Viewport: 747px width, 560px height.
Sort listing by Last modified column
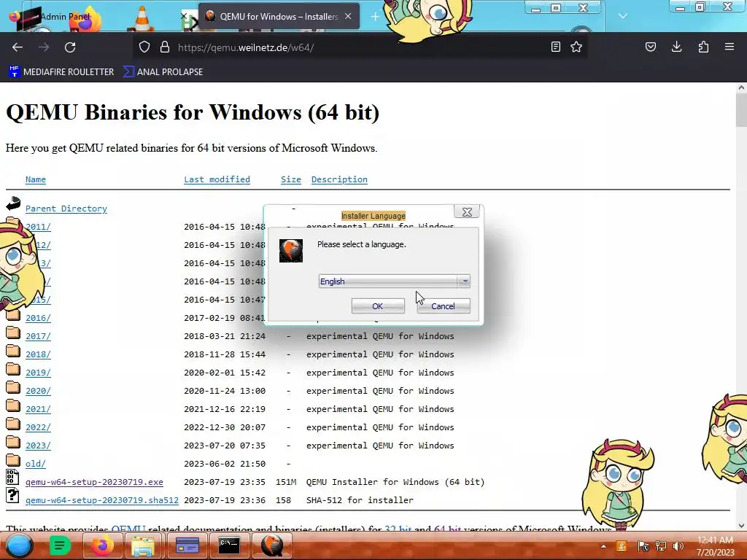click(217, 179)
